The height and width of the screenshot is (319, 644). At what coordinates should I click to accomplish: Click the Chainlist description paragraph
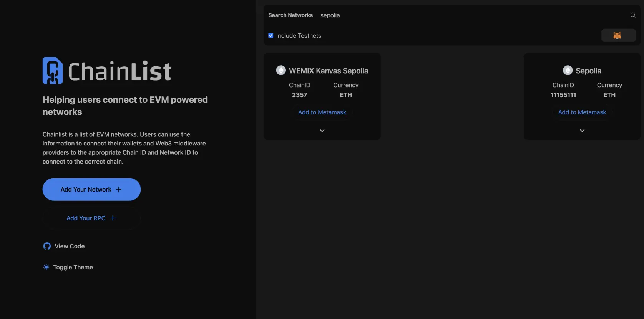124,148
